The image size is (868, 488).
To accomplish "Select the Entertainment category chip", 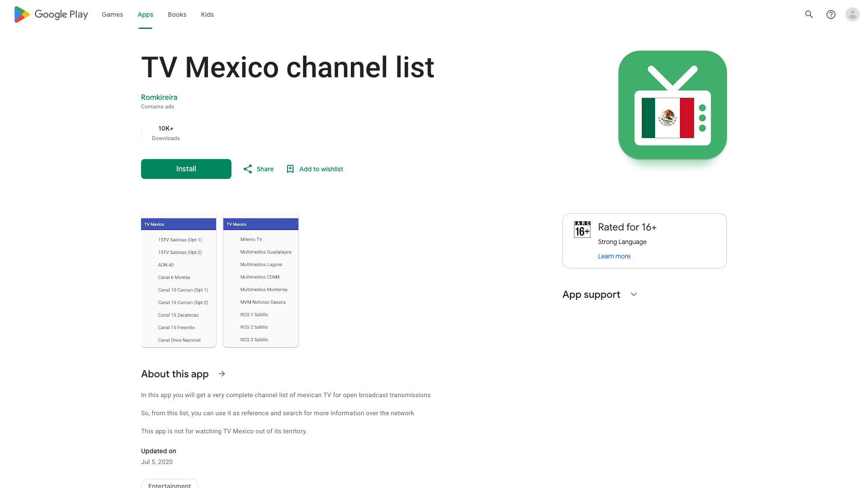I will pyautogui.click(x=170, y=484).
